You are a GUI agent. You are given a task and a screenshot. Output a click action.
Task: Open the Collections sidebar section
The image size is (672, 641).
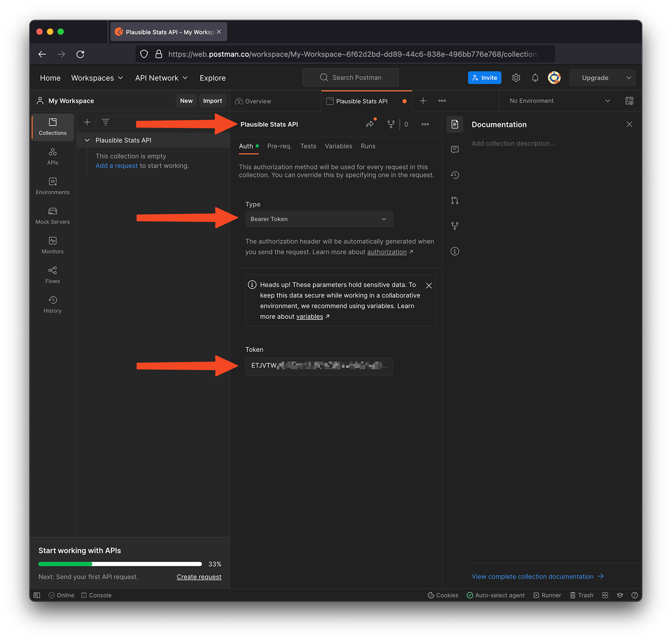pyautogui.click(x=52, y=127)
